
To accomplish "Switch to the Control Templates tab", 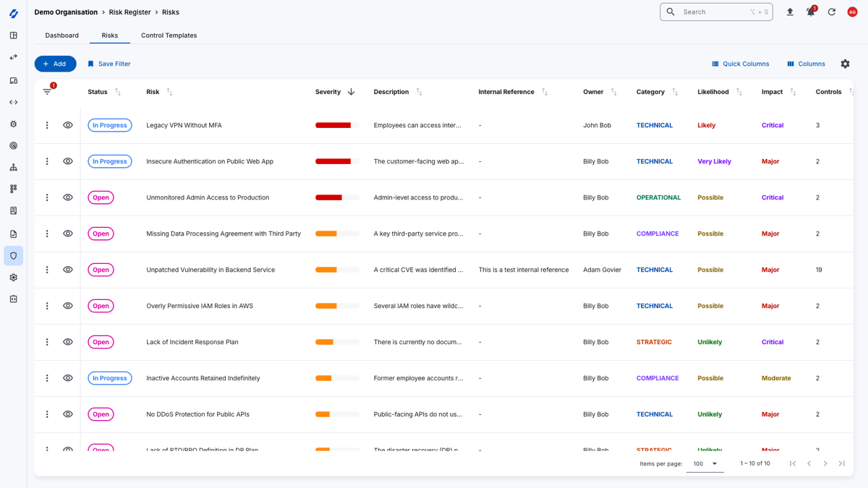I will coord(169,35).
